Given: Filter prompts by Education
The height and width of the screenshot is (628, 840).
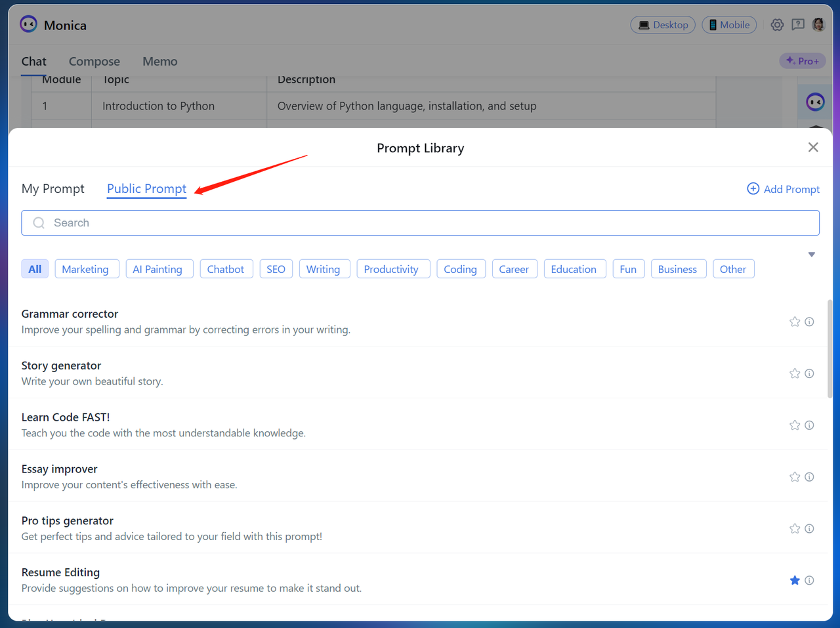Looking at the screenshot, I should click(574, 269).
